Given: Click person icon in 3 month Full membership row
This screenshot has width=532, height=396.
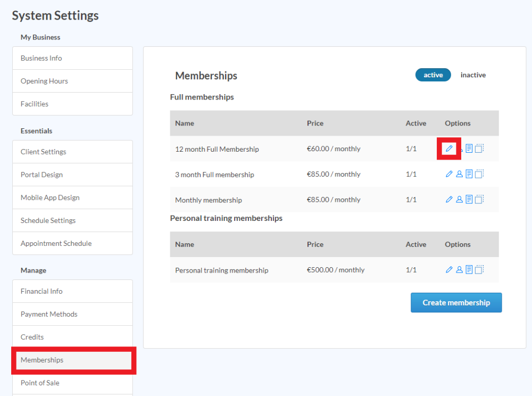Looking at the screenshot, I should pos(459,174).
